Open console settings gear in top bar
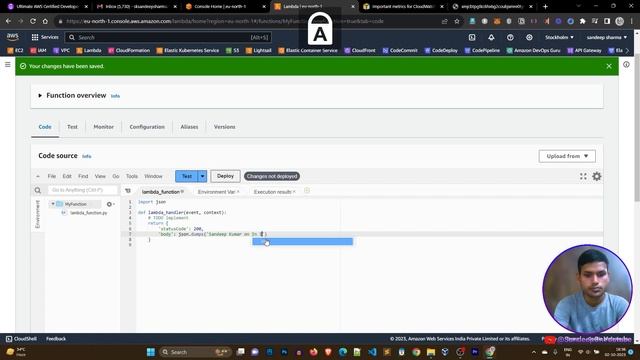 click(x=529, y=37)
